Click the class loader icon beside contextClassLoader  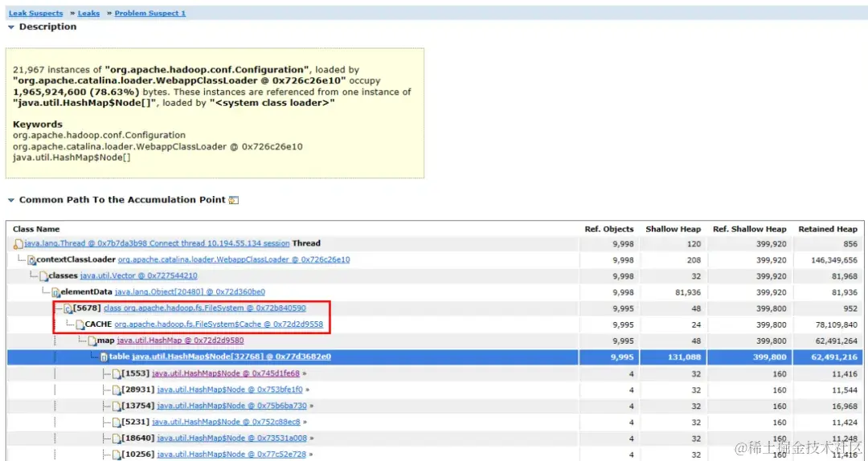31,260
